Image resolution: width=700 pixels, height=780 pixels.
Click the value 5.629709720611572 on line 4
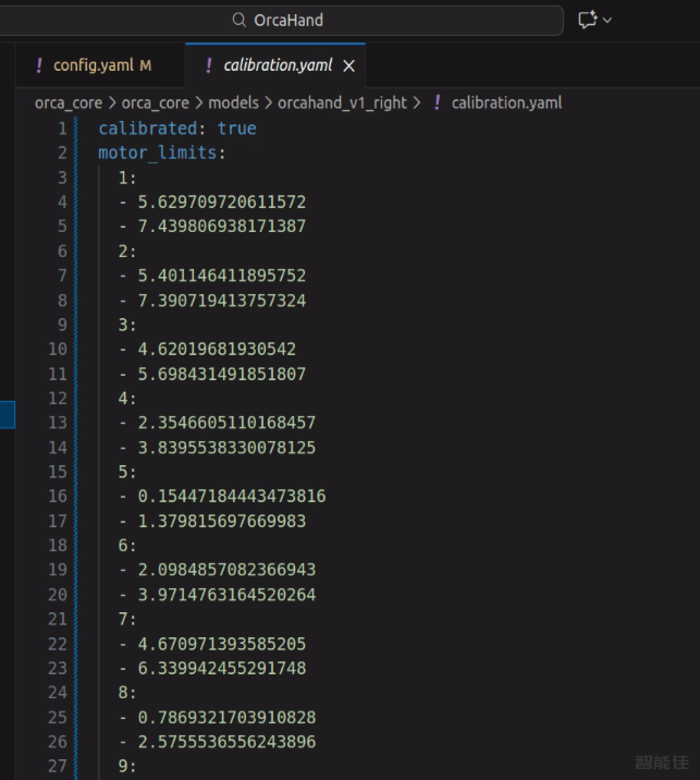click(x=222, y=202)
